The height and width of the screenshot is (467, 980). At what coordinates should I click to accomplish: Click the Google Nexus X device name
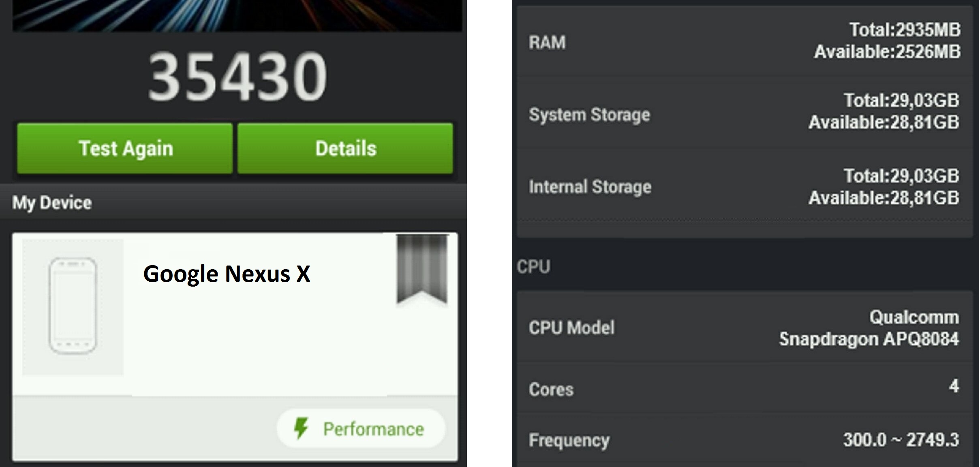[227, 274]
